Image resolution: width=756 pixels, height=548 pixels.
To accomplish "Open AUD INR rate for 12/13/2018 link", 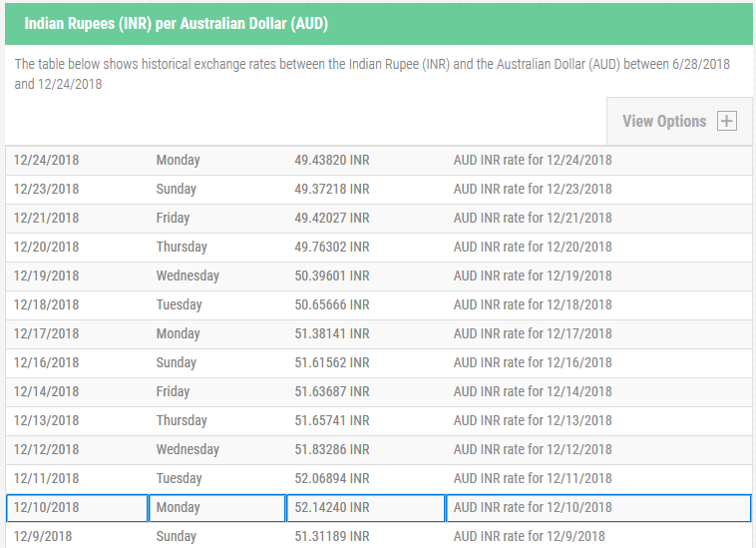I will tap(533, 420).
